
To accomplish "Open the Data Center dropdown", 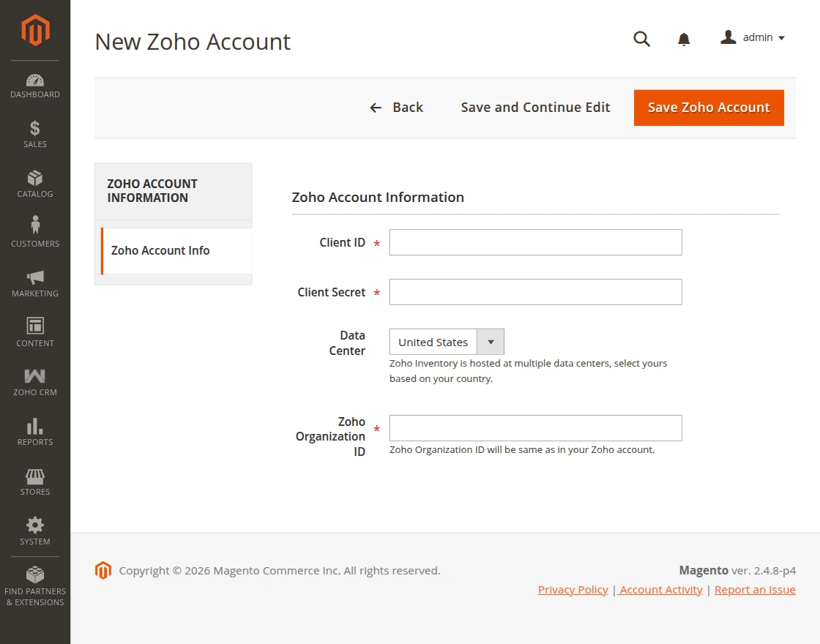I will 447,342.
